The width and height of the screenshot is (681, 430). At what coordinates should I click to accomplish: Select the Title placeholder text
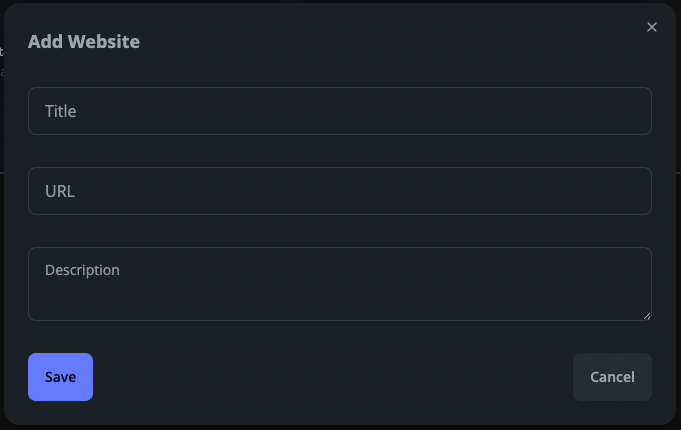[x=61, y=111]
